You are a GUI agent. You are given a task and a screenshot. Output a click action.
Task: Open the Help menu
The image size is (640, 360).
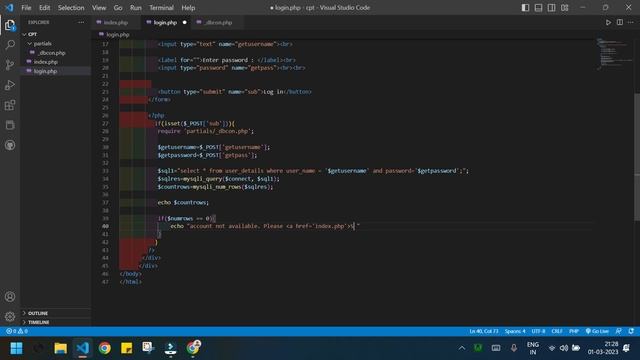pyautogui.click(x=188, y=8)
